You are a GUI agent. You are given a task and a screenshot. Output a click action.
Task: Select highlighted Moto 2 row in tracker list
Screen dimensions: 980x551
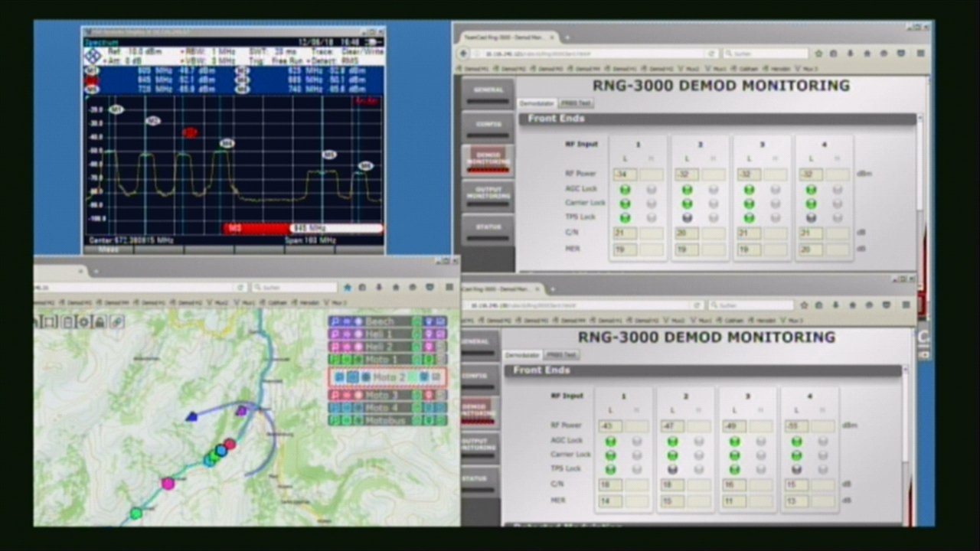[x=387, y=377]
